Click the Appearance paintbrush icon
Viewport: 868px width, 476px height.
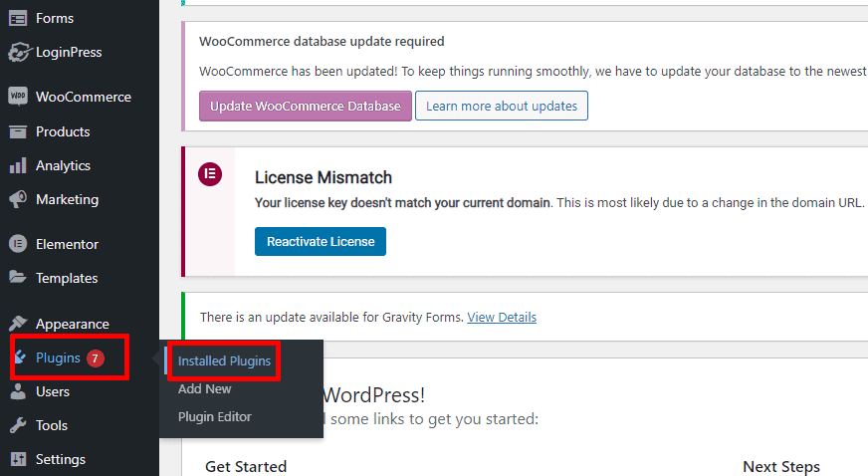click(17, 324)
